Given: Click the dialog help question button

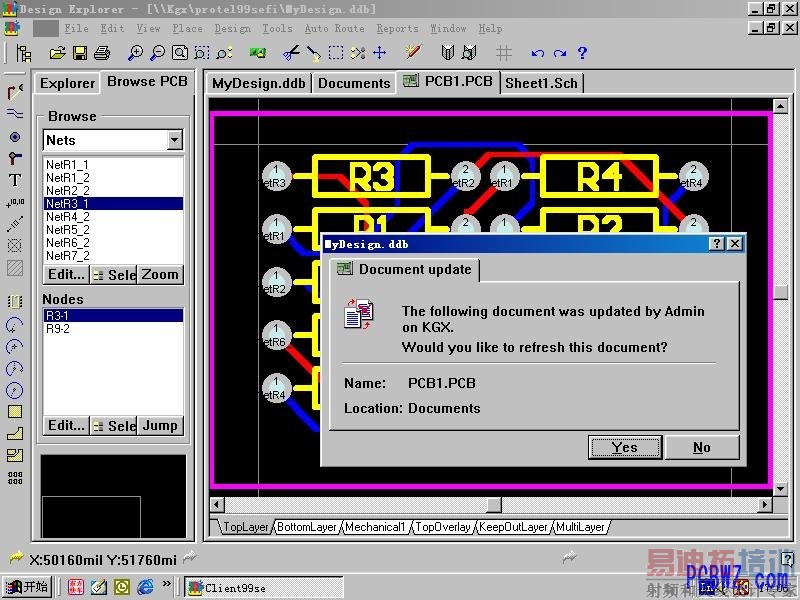Looking at the screenshot, I should (x=716, y=243).
